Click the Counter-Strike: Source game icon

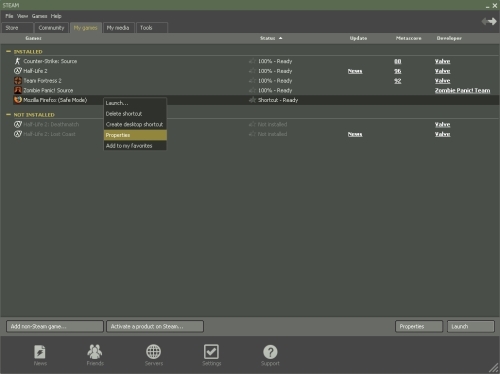point(18,61)
